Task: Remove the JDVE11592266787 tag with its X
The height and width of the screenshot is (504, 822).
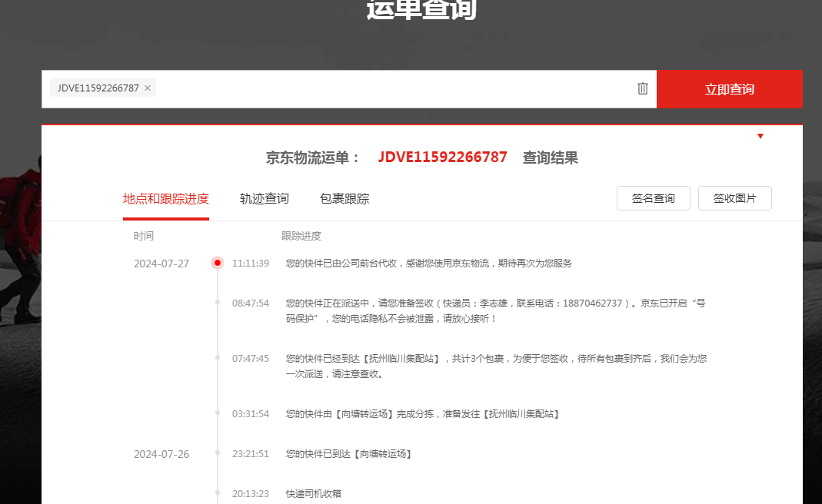Action: [148, 88]
